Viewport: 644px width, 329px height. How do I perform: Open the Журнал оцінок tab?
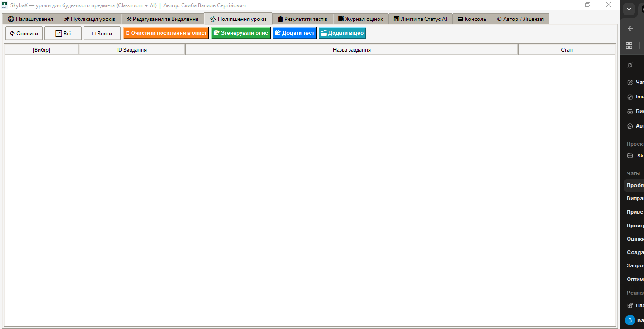tap(361, 19)
